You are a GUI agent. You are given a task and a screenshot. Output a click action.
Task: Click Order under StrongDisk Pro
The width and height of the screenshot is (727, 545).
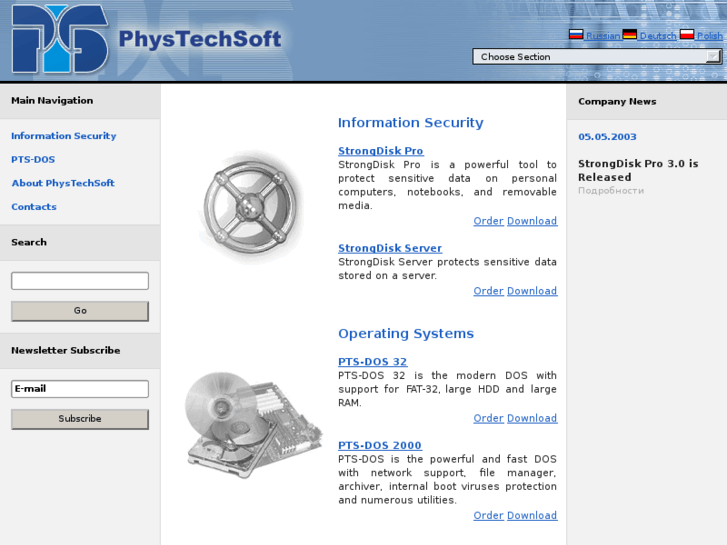(488, 221)
